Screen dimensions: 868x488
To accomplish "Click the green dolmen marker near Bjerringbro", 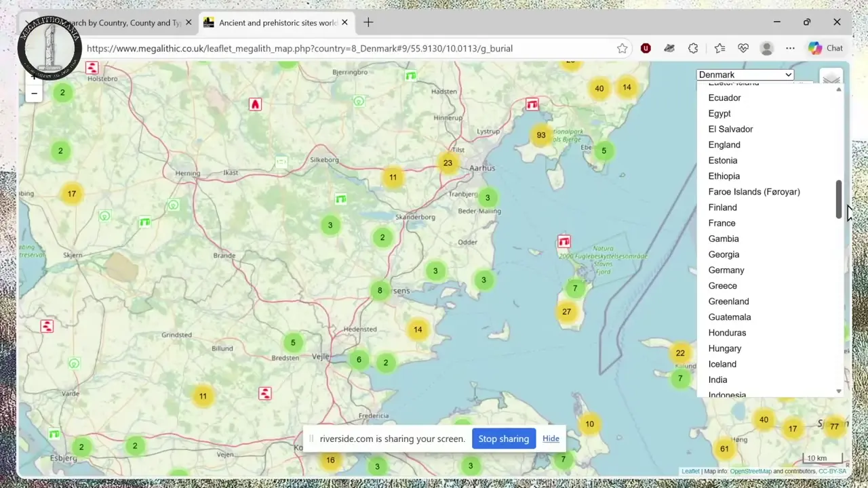I will click(410, 75).
